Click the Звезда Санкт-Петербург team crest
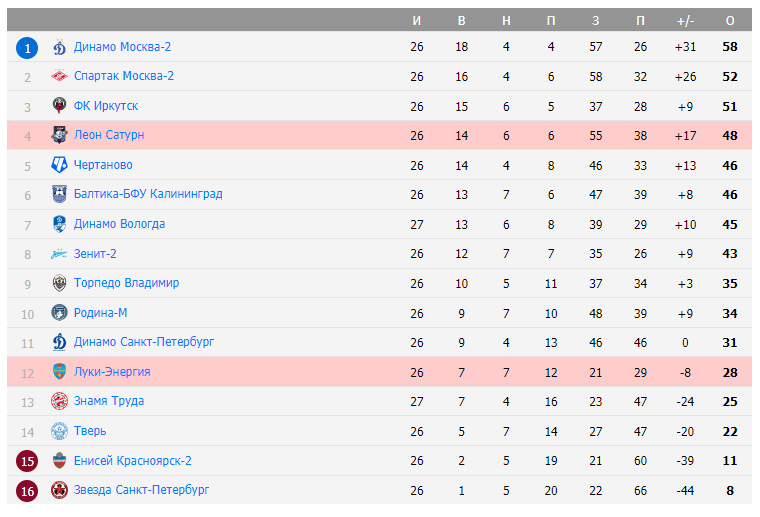Screen dimensions: 760x517 59,490
